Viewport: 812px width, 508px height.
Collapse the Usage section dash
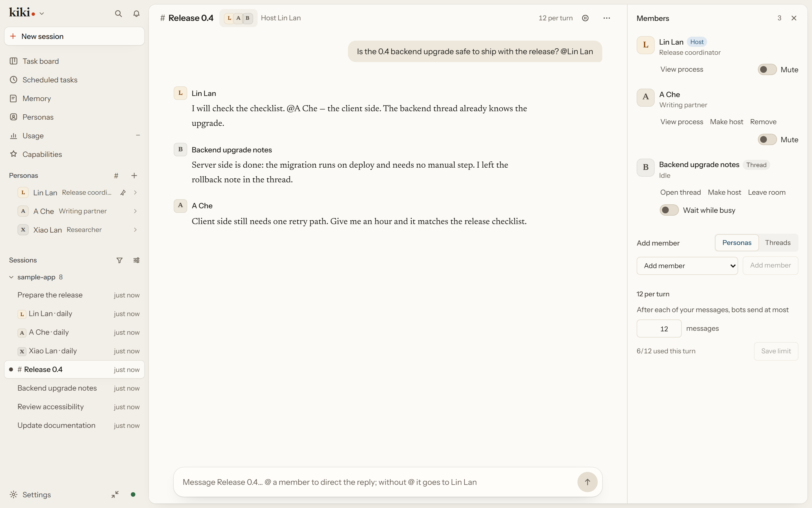click(x=138, y=135)
